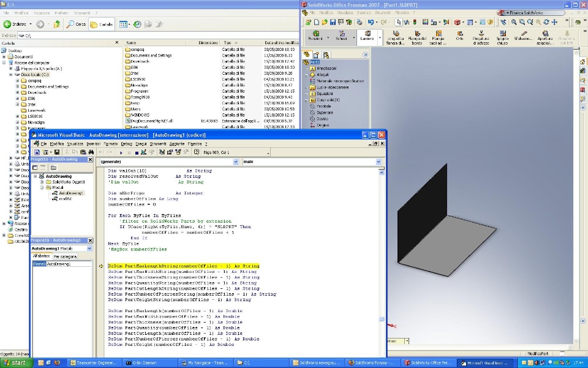This screenshot has width=588, height=368.
Task: Collapse the Disco locale (C:) node in Explorer
Action: 11,75
